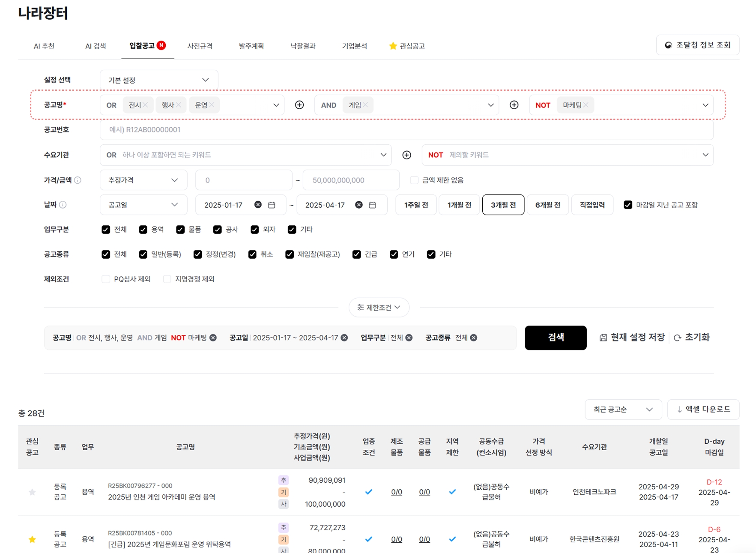Clear the start date 2025-01-17
Screen dimensions: 756x553
(x=258, y=205)
